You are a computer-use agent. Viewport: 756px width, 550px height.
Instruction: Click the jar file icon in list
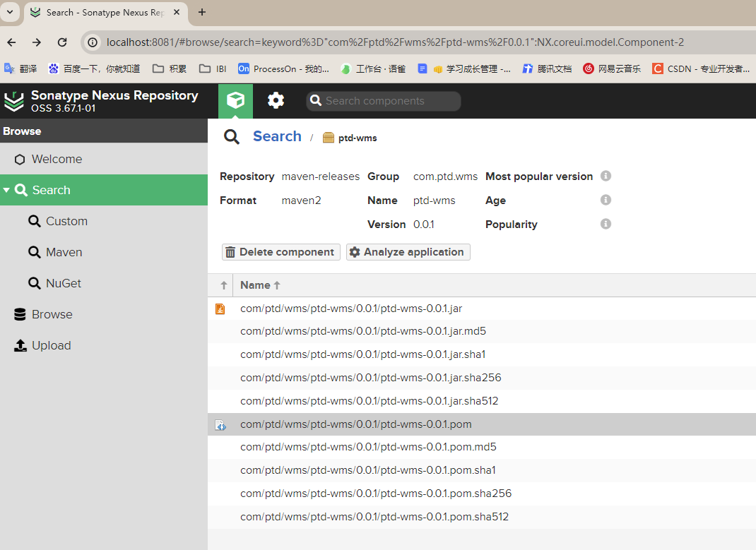pyautogui.click(x=220, y=309)
